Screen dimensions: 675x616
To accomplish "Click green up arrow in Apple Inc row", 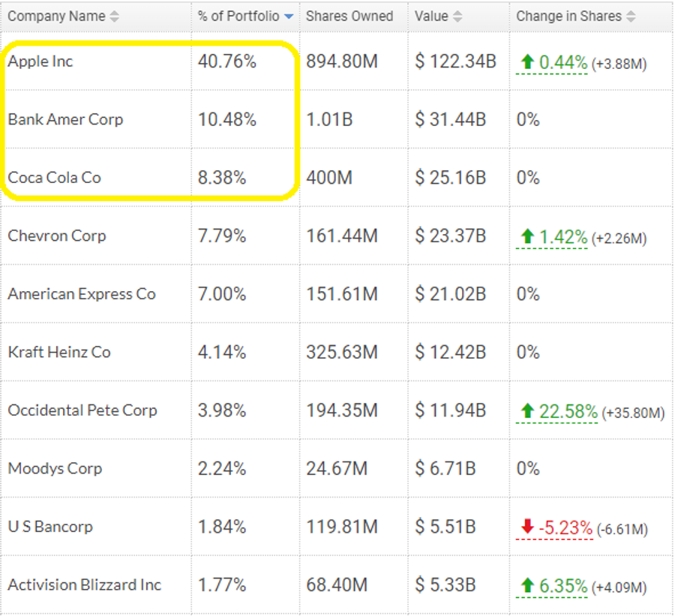I will point(527,62).
